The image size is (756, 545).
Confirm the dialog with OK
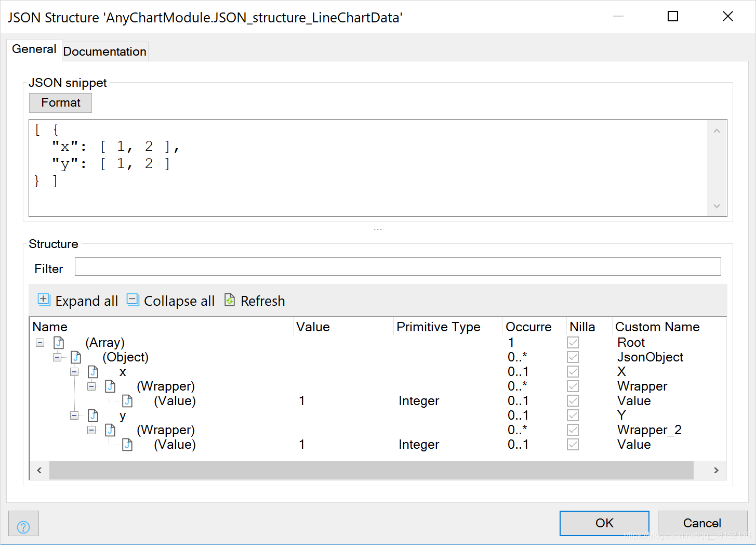click(604, 523)
